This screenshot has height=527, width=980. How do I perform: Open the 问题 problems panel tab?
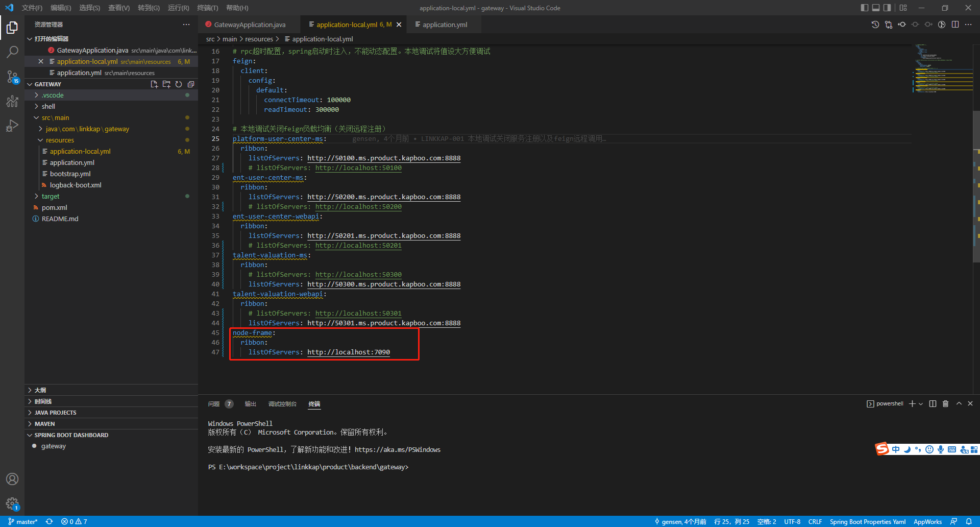[x=220, y=404]
